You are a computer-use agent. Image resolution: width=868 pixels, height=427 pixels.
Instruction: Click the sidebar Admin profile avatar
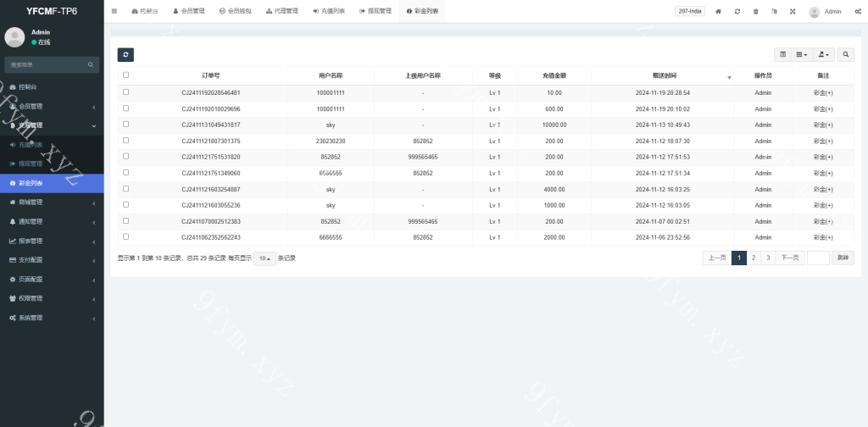tap(14, 37)
